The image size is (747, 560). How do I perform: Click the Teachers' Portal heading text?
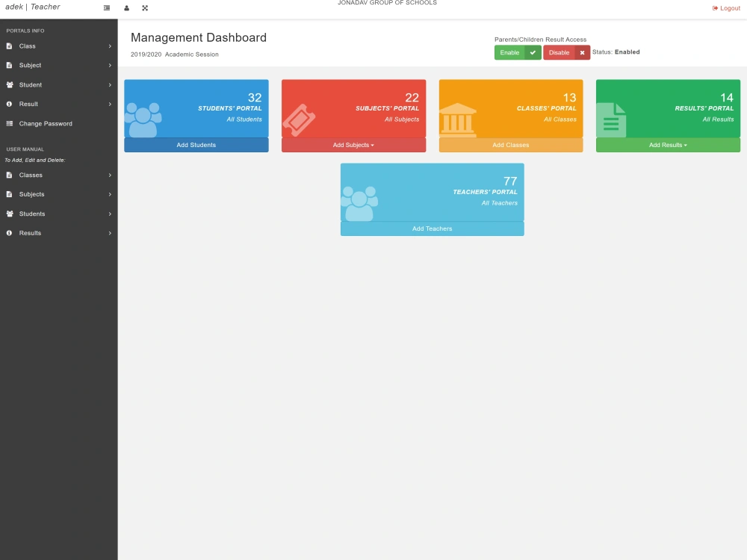tap(485, 193)
